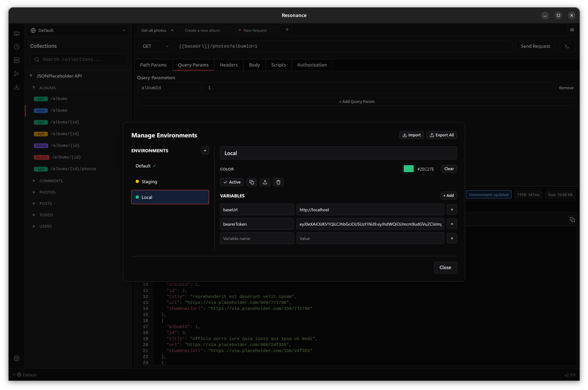Click the baseUrl value field
588x390 pixels.
(x=370, y=210)
